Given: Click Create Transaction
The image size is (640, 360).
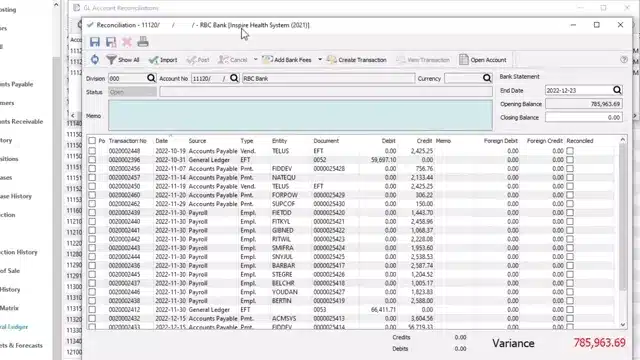Looking at the screenshot, I should point(357,60).
